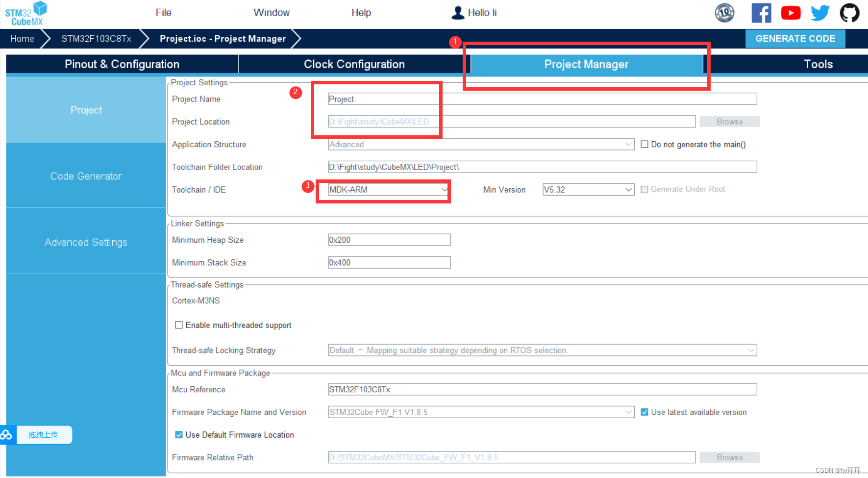
Task: Open Advanced Settings side tab
Action: click(x=86, y=242)
